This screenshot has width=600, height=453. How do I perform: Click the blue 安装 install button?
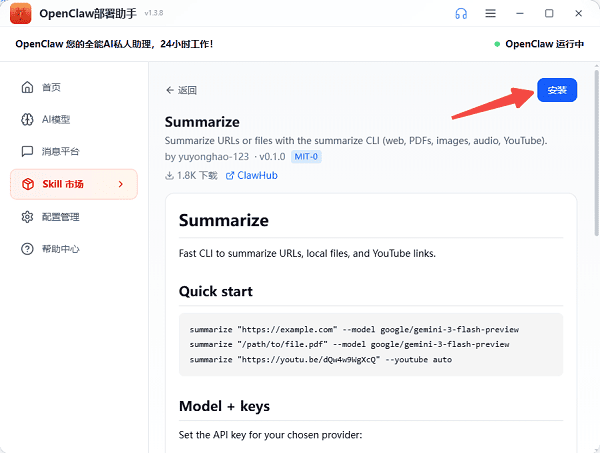click(x=557, y=90)
